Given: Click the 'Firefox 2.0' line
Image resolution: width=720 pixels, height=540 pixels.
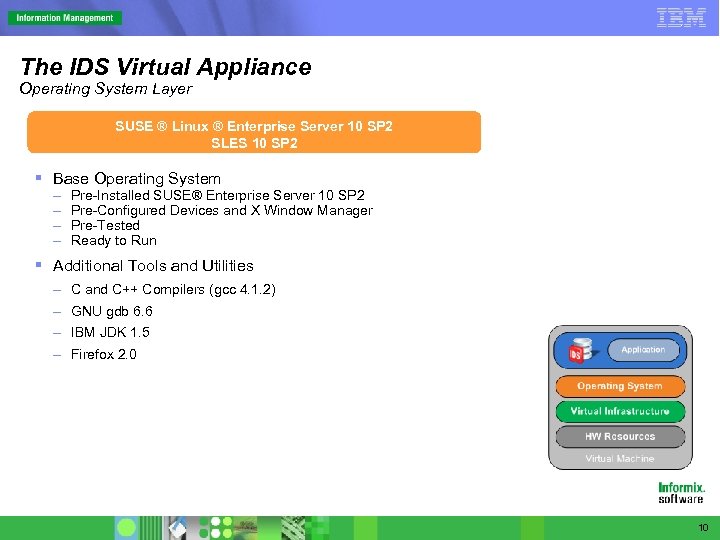Looking at the screenshot, I should point(104,354).
